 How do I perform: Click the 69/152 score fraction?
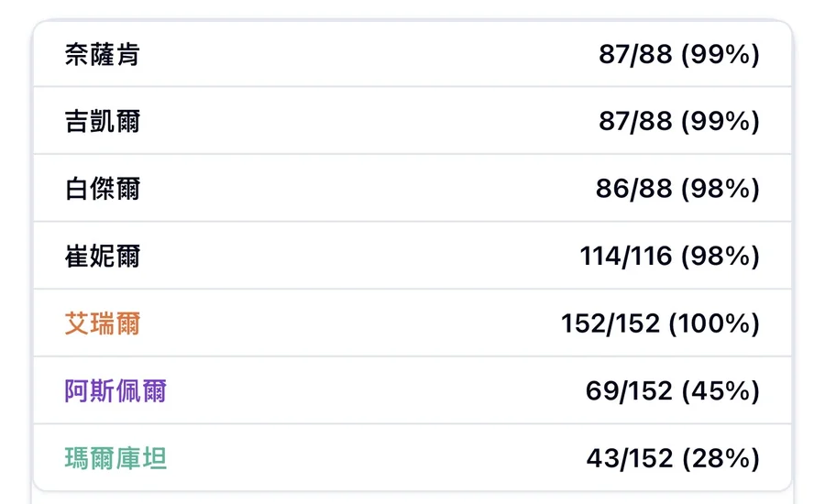tap(629, 391)
